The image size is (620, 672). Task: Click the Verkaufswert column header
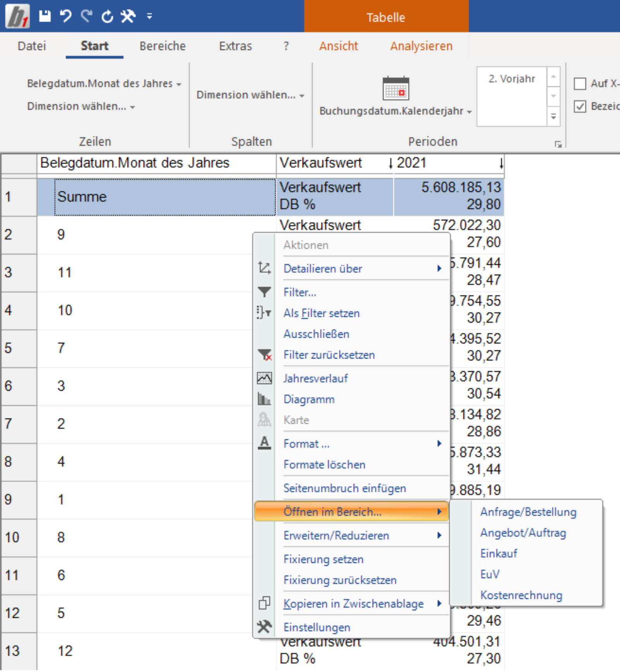click(x=335, y=163)
